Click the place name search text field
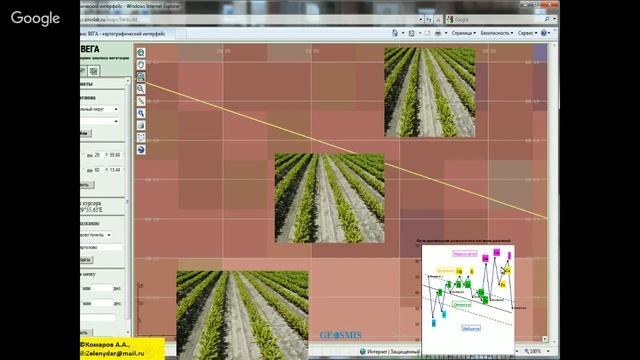Screen dimensions: 640x360 pyautogui.click(x=101, y=247)
